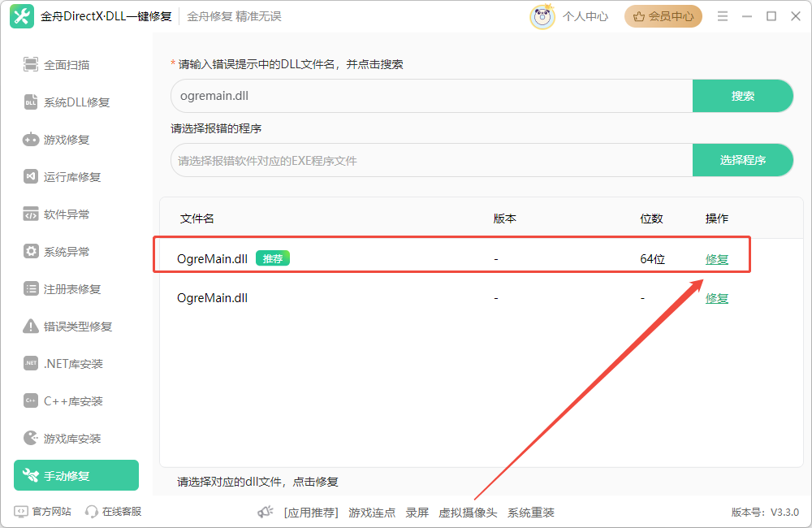This screenshot has width=812, height=528.
Task: Select the C++库安装 icon
Action: [31, 400]
